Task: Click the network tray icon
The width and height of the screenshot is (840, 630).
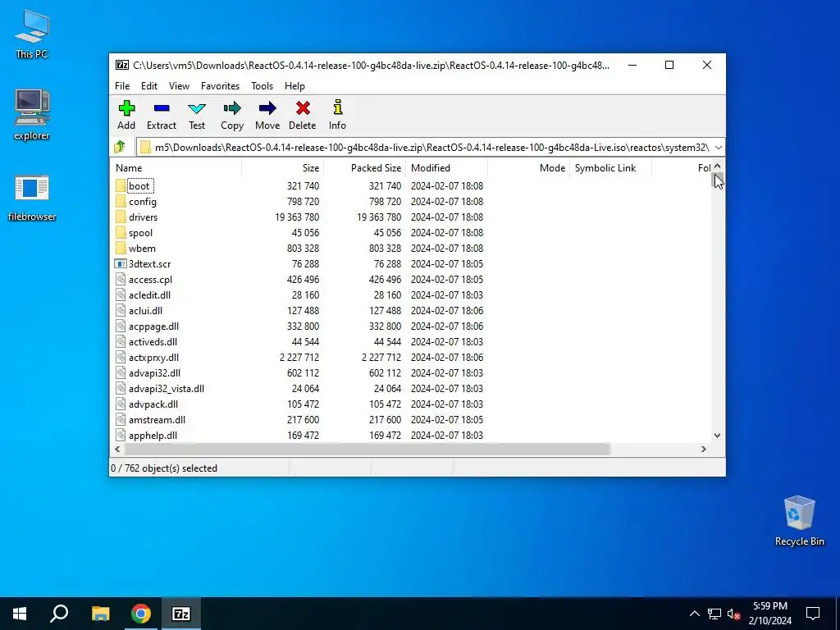Action: point(714,614)
